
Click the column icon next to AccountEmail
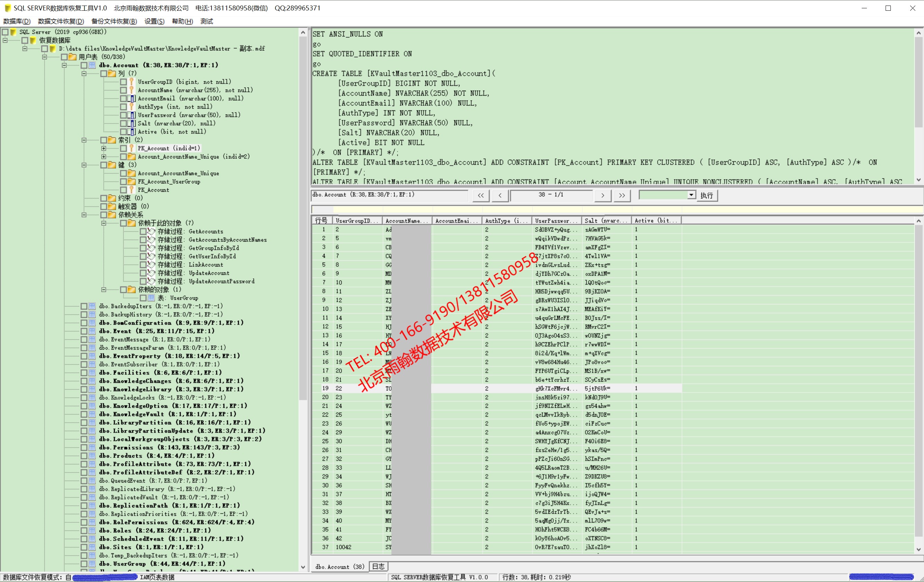pos(132,99)
